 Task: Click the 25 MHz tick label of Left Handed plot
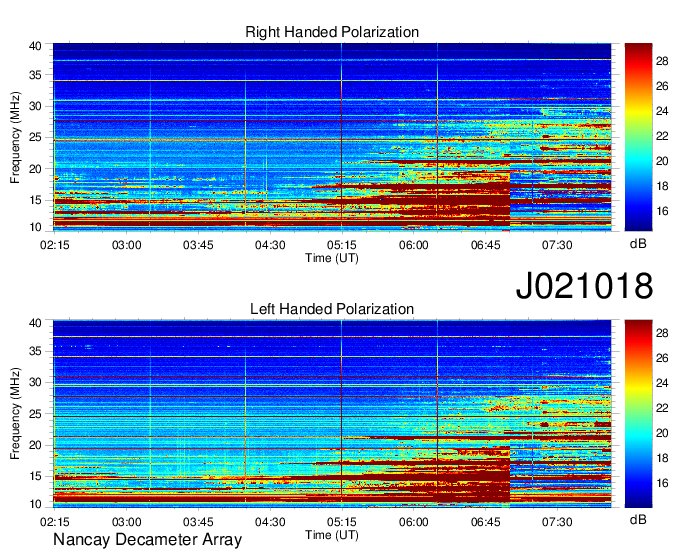[x=35, y=414]
